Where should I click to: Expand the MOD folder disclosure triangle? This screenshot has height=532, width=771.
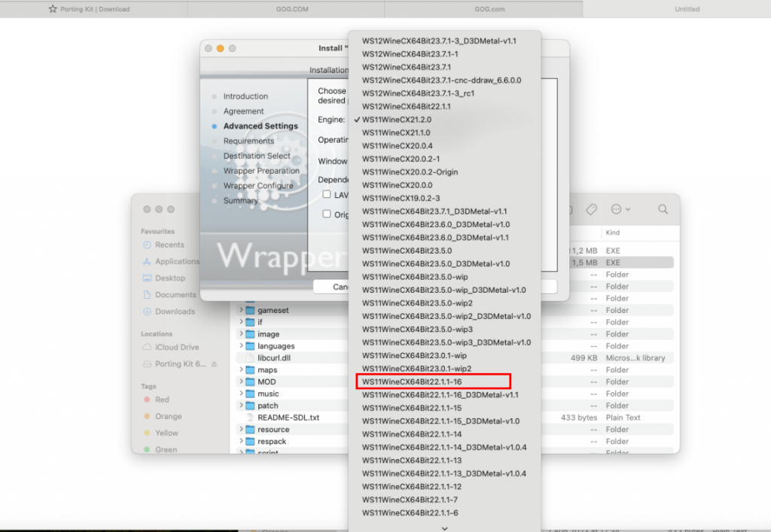pos(242,382)
